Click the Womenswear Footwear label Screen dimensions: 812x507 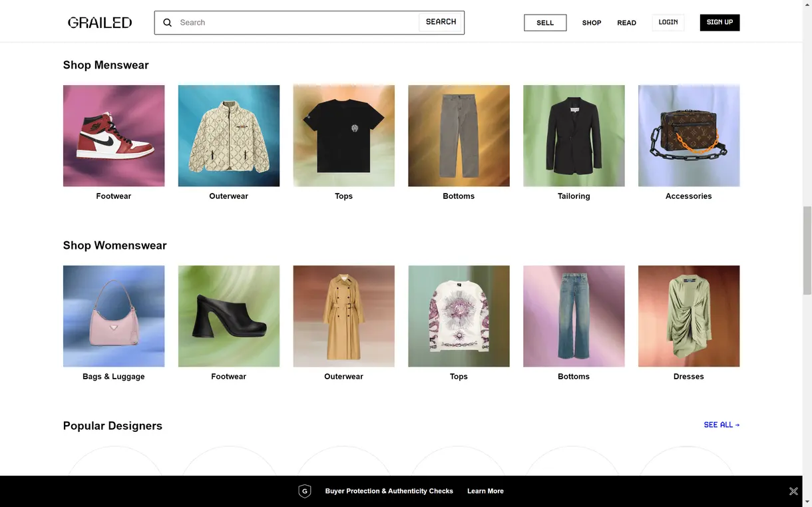click(x=229, y=377)
